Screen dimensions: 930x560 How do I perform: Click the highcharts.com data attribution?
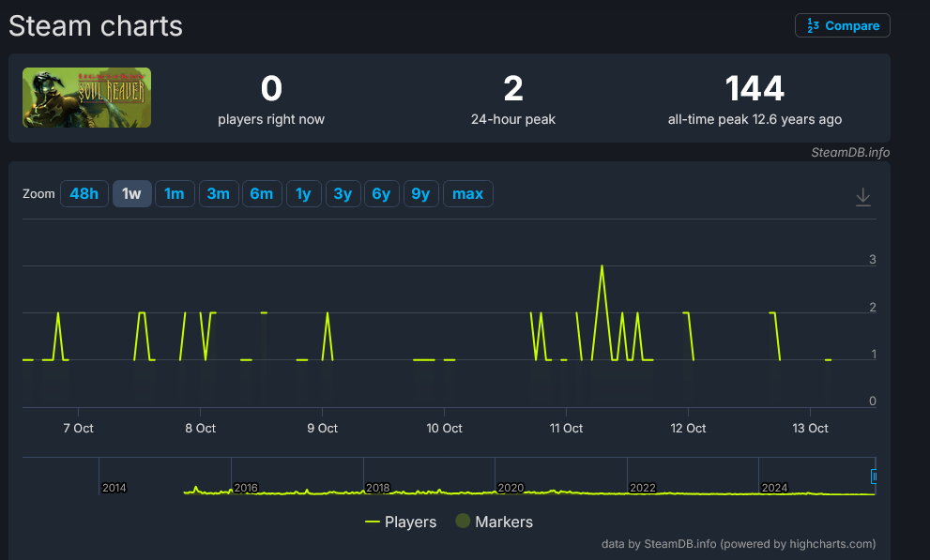pyautogui.click(x=739, y=543)
